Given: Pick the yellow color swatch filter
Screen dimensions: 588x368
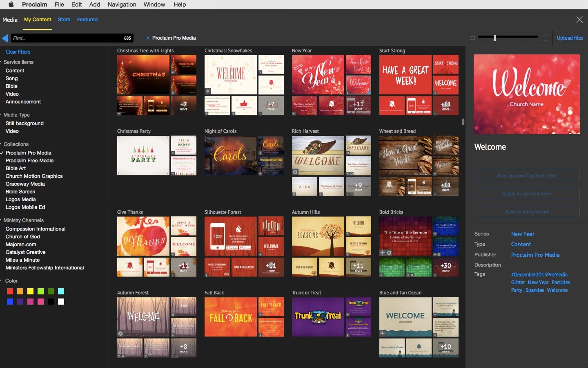Looking at the screenshot, I should tap(31, 292).
